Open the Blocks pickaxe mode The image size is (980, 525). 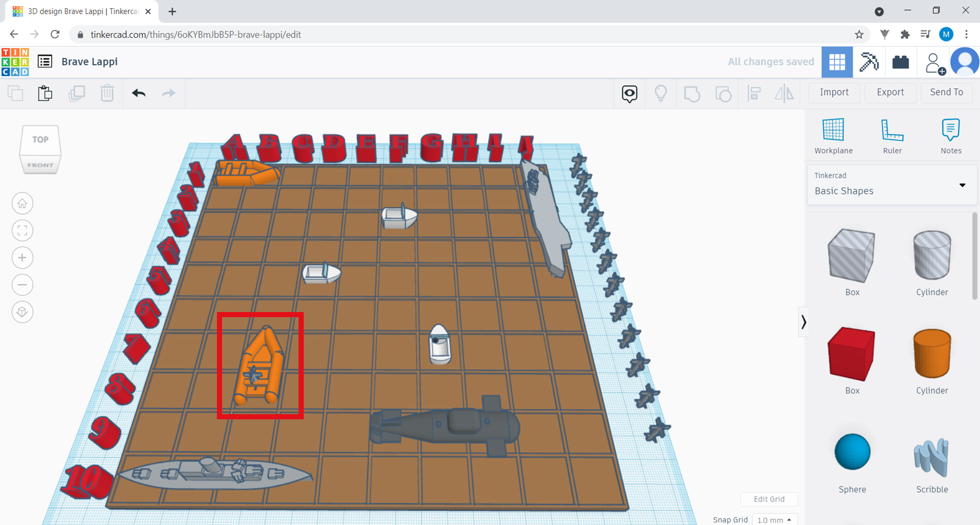pyautogui.click(x=869, y=62)
